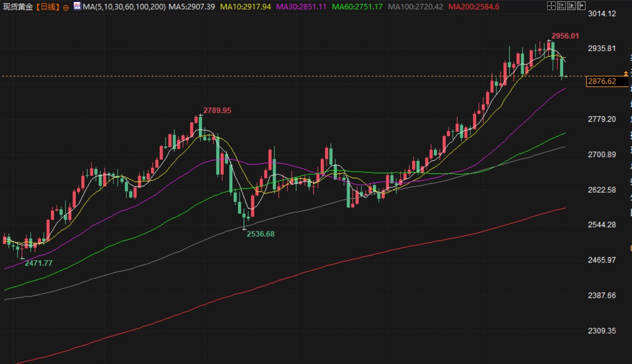Screen dimensions: 632x364
Task: Click the current price tag 2876.62
Action: tap(602, 81)
